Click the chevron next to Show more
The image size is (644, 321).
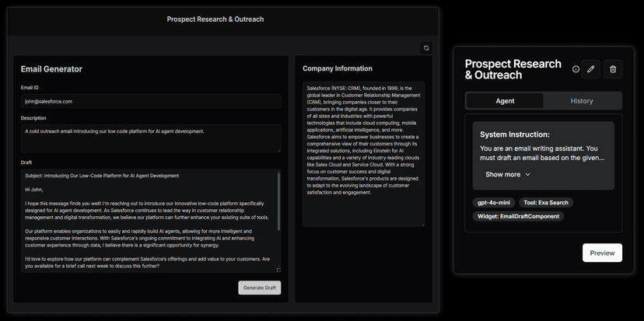tap(528, 175)
